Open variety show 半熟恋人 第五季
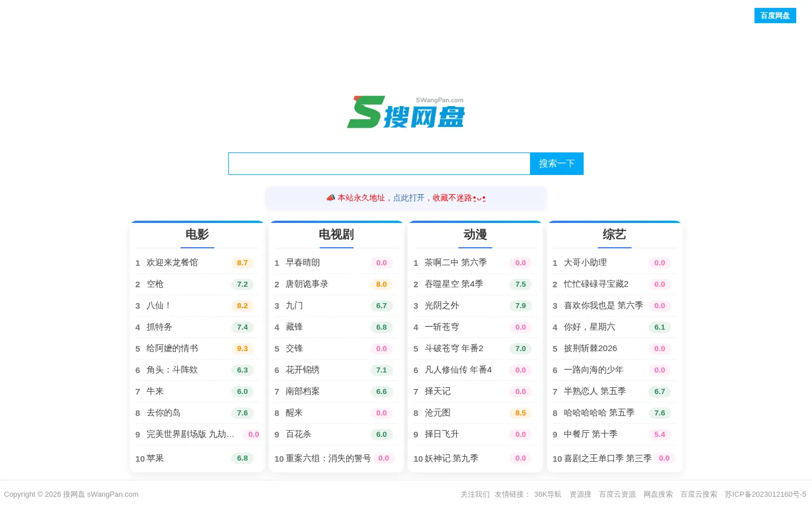The height and width of the screenshot is (508, 812). tap(595, 391)
